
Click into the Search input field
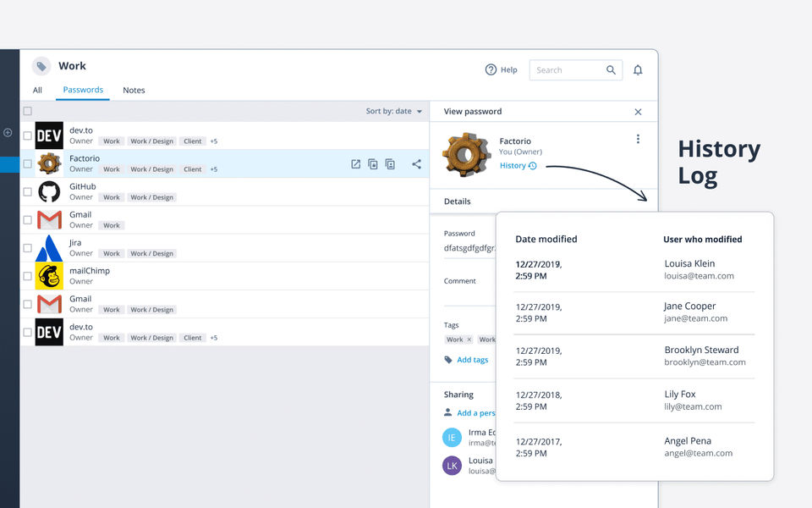pos(568,70)
